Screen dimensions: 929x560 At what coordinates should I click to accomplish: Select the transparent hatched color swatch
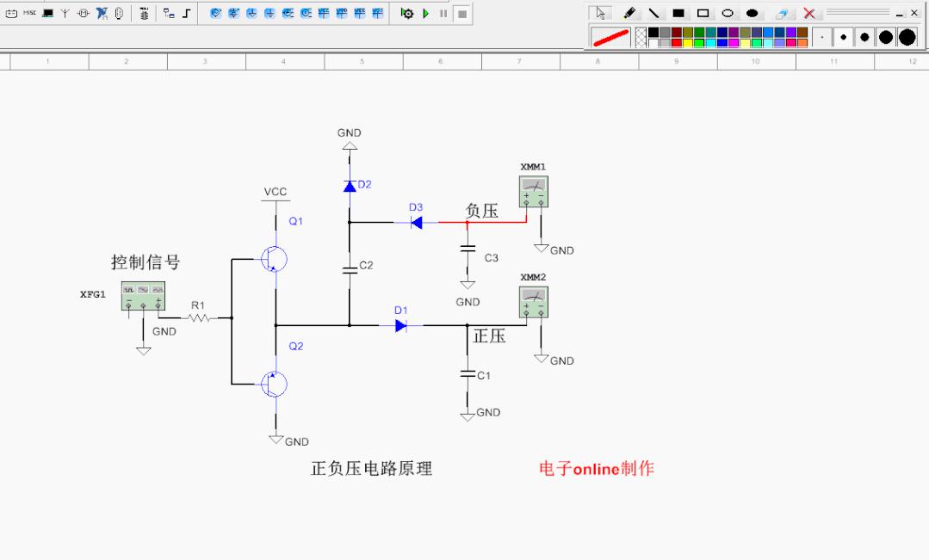pyautogui.click(x=641, y=37)
